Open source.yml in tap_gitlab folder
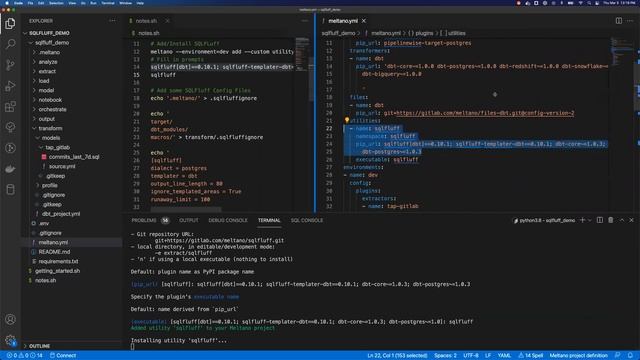 click(62, 167)
